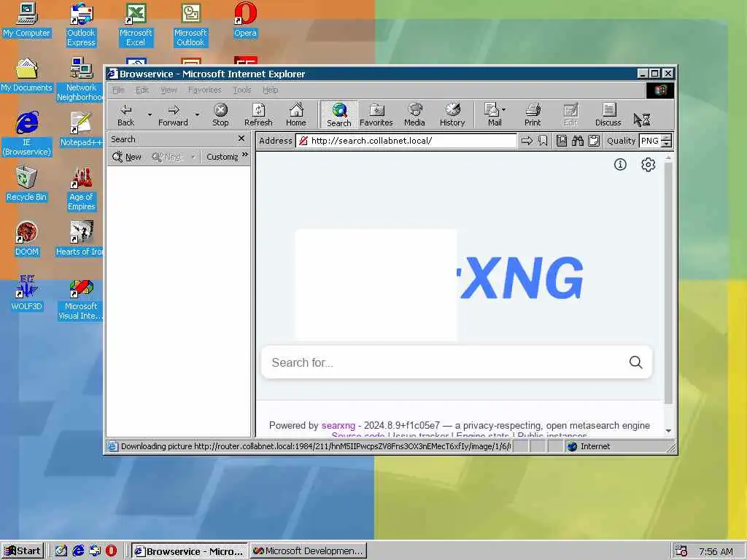Click the Mail toolbar icon
This screenshot has height=560, width=747.
click(492, 114)
